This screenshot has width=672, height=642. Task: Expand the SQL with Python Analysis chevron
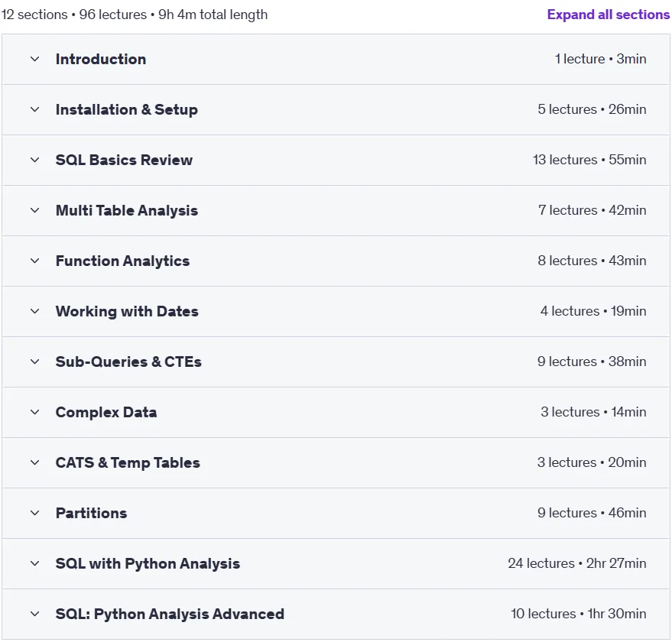tap(34, 563)
